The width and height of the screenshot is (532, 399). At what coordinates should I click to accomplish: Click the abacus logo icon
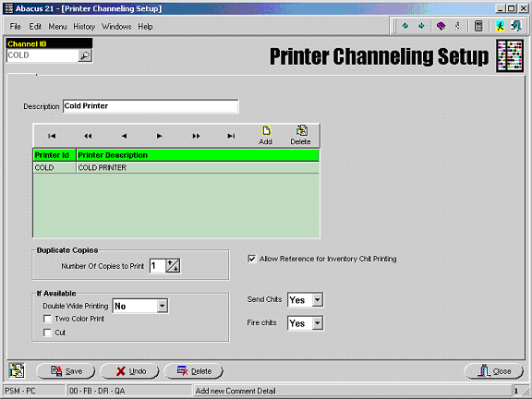510,55
